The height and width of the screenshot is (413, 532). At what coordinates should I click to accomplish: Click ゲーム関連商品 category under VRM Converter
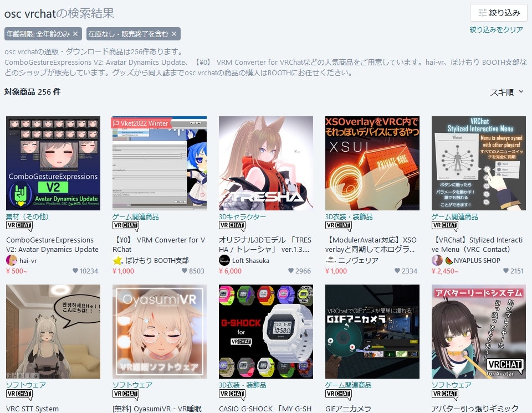[136, 216]
